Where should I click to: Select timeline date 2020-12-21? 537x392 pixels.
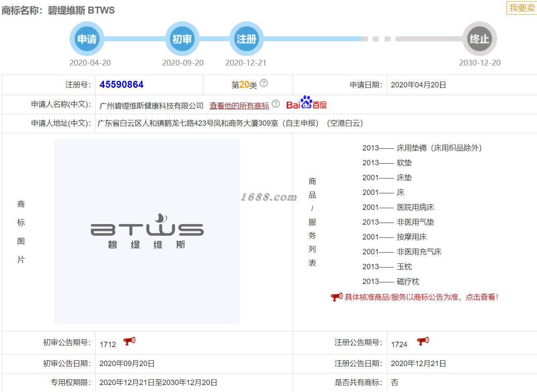coord(246,63)
